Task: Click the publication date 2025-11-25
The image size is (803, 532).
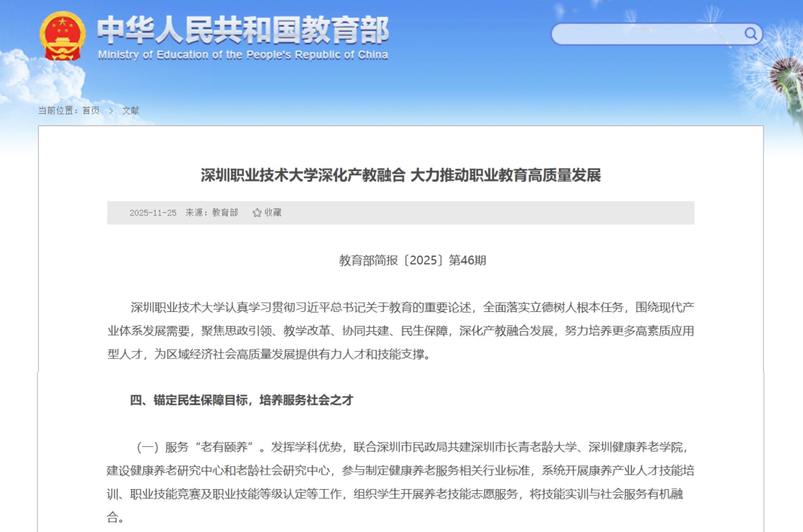Action: pos(153,213)
